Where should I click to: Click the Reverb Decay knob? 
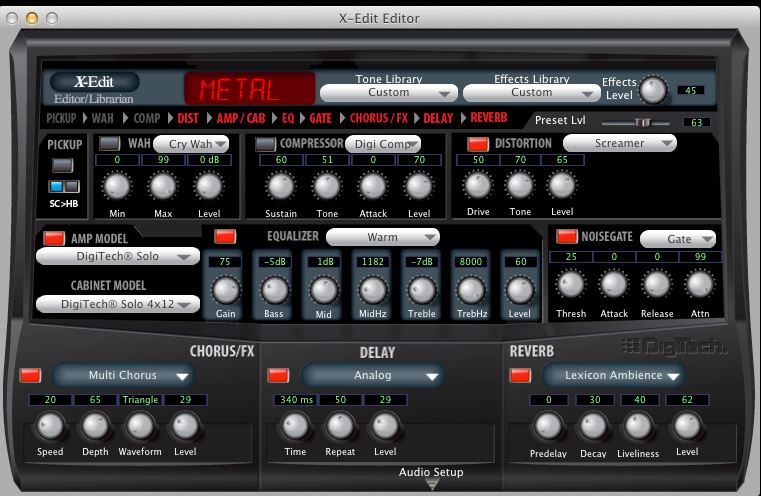pos(593,427)
